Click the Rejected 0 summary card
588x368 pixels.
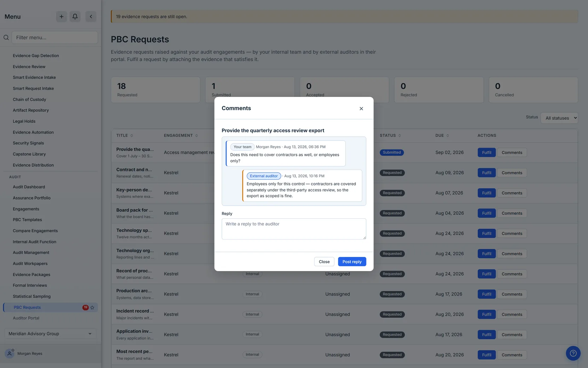click(439, 90)
